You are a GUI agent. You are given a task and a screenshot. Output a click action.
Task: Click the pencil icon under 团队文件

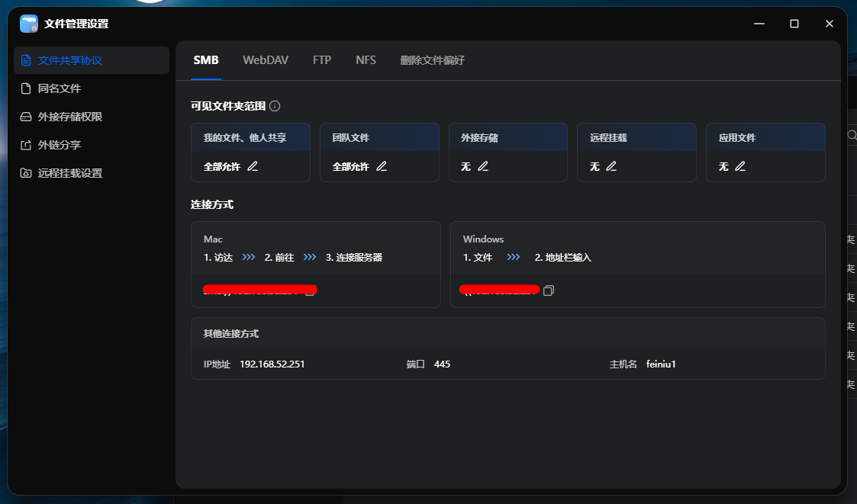click(x=381, y=165)
